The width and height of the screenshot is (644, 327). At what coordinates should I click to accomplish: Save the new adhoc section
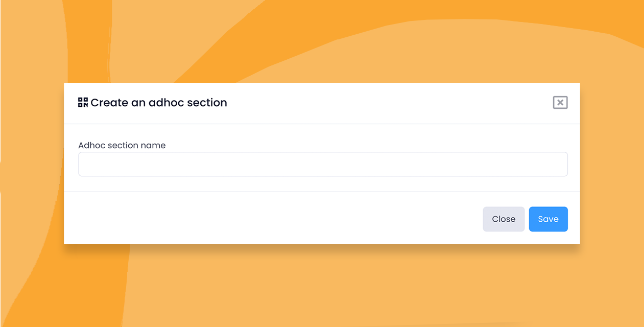[x=548, y=219]
